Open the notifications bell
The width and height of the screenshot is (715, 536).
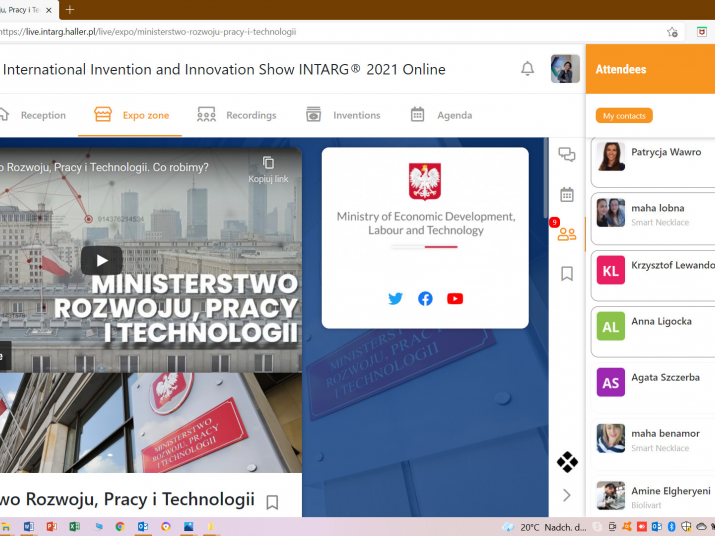(527, 69)
